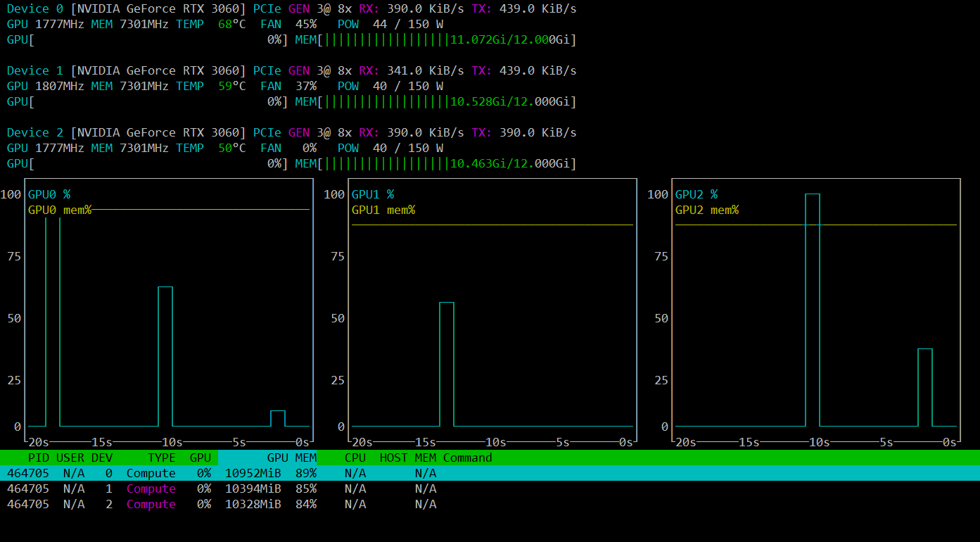The height and width of the screenshot is (542, 980).
Task: Click Device 2's "PCIe GEN 3@ 8x" text
Action: point(303,132)
